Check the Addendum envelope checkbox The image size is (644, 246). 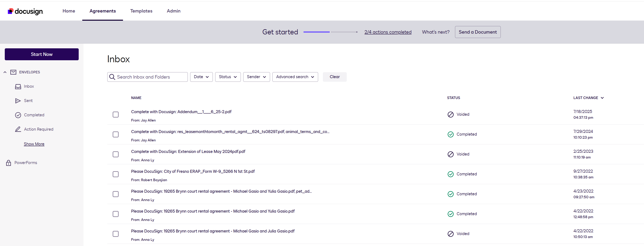coord(115,114)
